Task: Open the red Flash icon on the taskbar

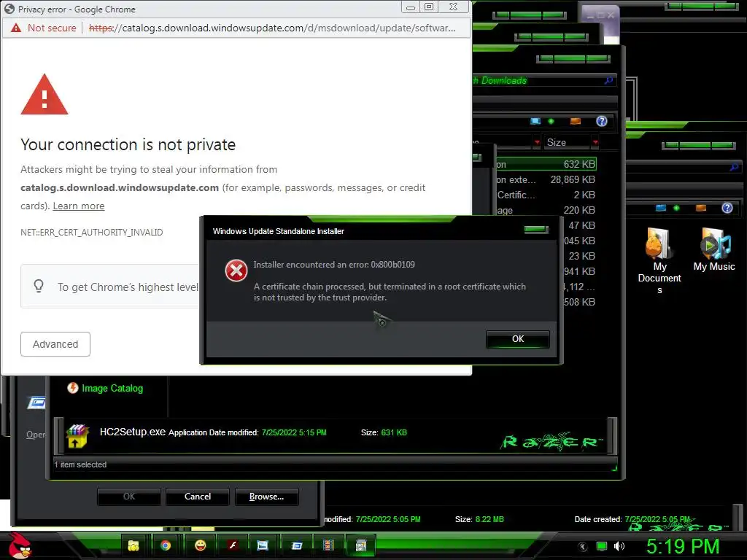Action: (232, 545)
